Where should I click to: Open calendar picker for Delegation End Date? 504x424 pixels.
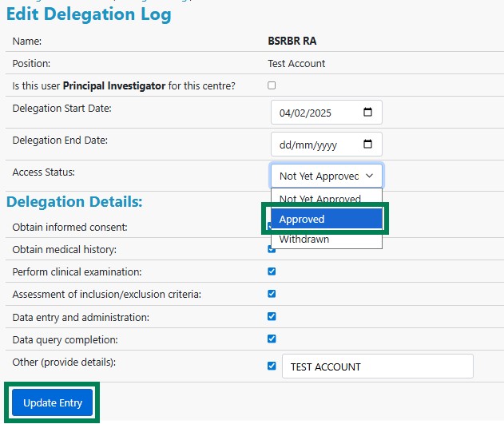pyautogui.click(x=367, y=145)
